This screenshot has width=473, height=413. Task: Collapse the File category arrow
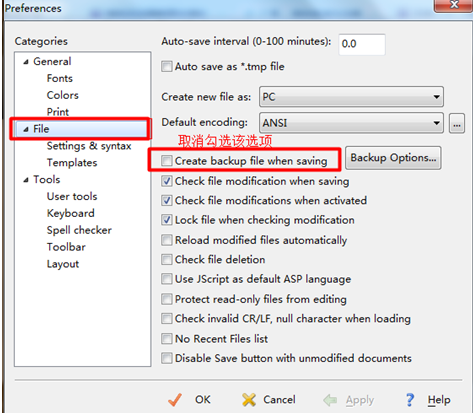pos(26,129)
